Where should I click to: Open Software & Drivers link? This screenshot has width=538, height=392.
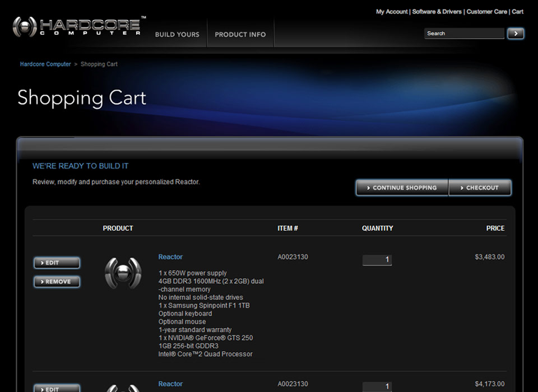[437, 12]
